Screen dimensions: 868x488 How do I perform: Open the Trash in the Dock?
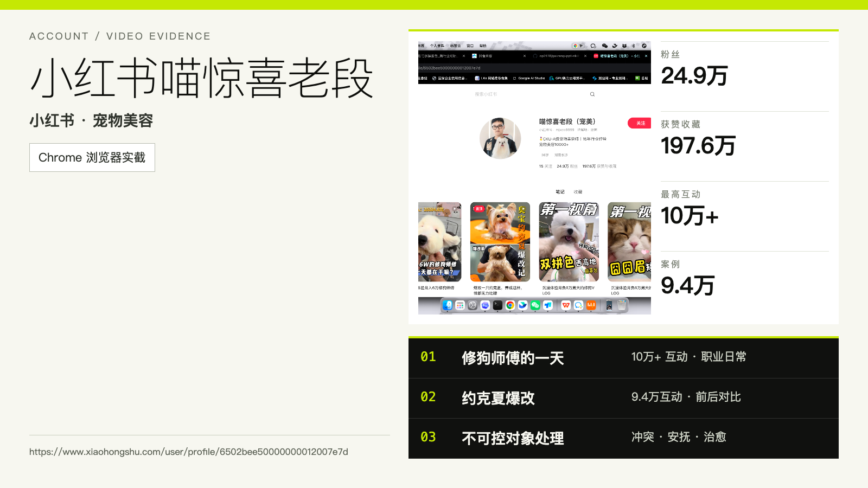click(x=622, y=305)
